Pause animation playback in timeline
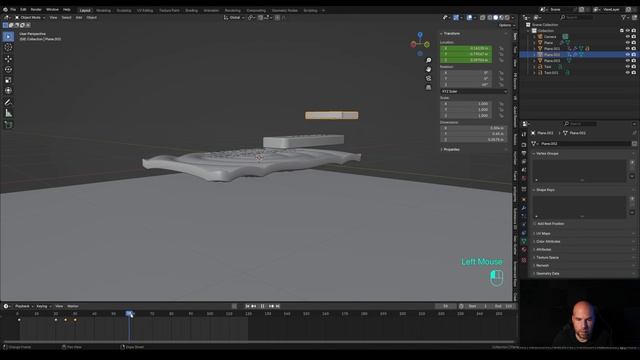640x360 pixels. [262, 306]
